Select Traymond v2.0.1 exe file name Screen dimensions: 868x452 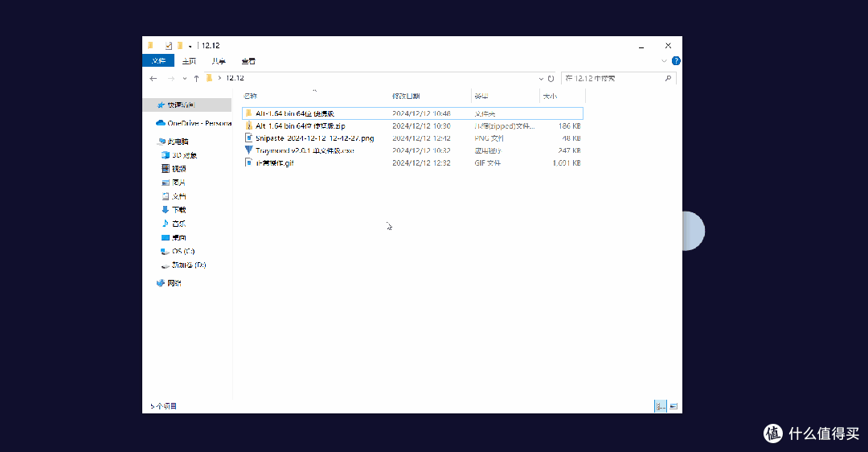[x=305, y=150]
